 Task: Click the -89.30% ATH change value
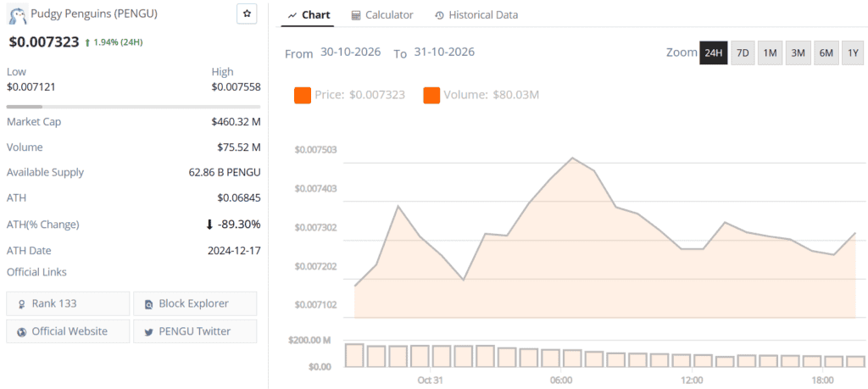click(238, 224)
